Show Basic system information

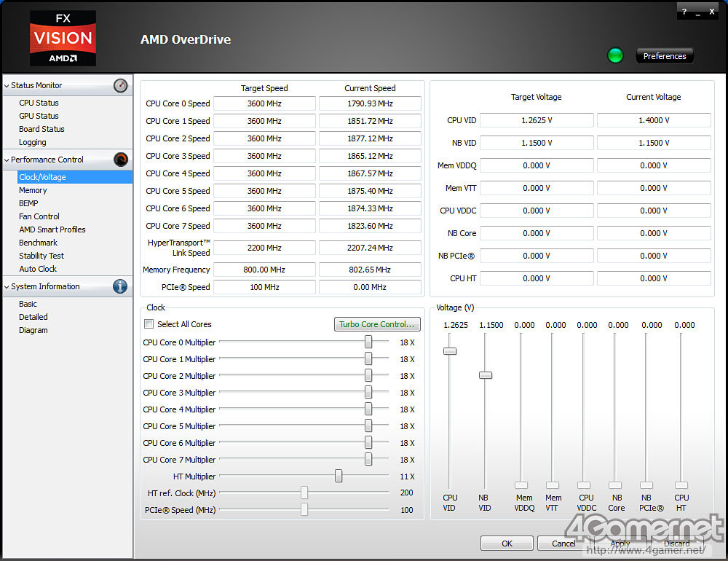tap(28, 304)
